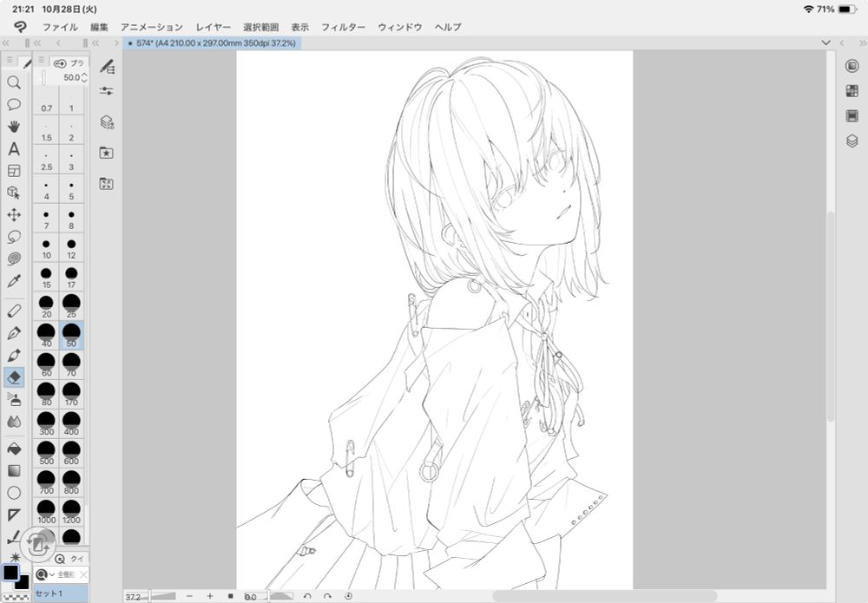The height and width of the screenshot is (603, 868).
Task: Select the Eyedropper tool
Action: 14,281
